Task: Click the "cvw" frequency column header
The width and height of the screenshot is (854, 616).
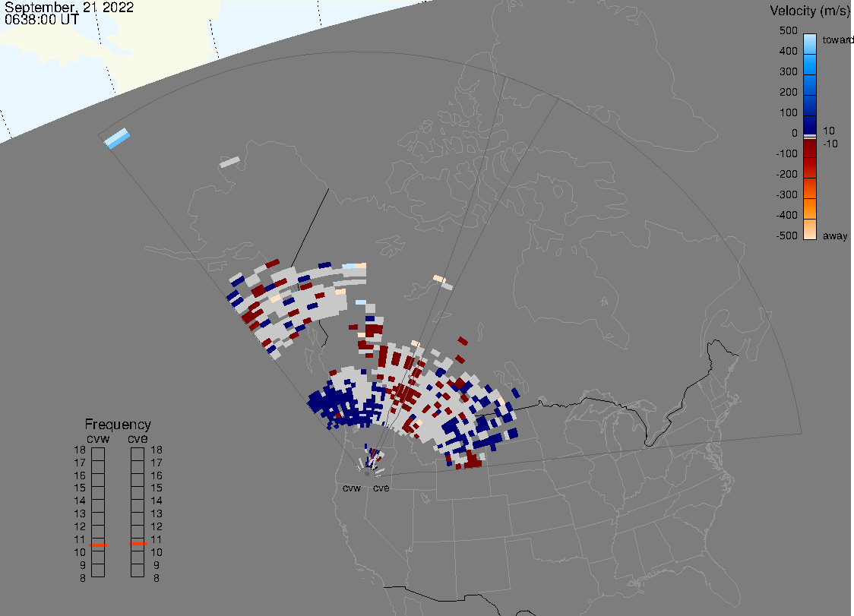Action: [98, 438]
